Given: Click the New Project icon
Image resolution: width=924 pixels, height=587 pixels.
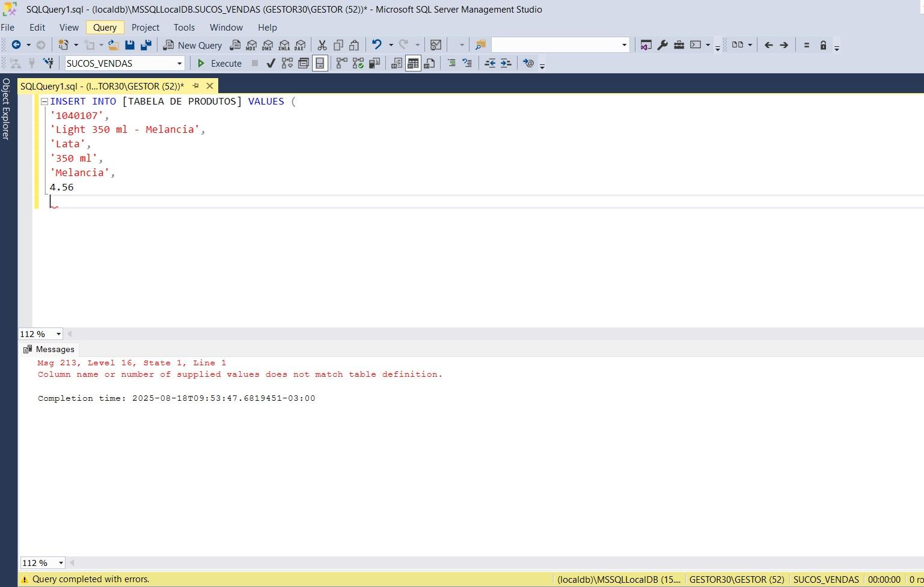Looking at the screenshot, I should pyautogui.click(x=63, y=45).
